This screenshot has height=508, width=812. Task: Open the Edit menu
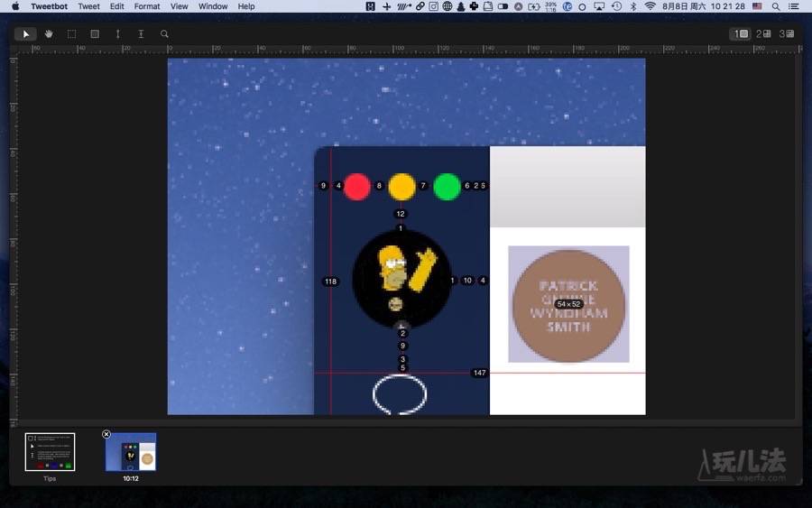(x=116, y=6)
